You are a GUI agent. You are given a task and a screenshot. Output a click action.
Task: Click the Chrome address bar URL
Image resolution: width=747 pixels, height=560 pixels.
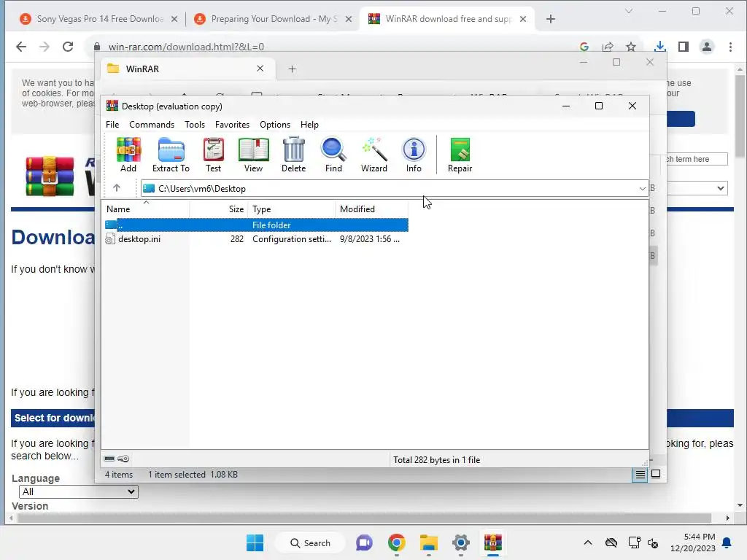(x=186, y=47)
